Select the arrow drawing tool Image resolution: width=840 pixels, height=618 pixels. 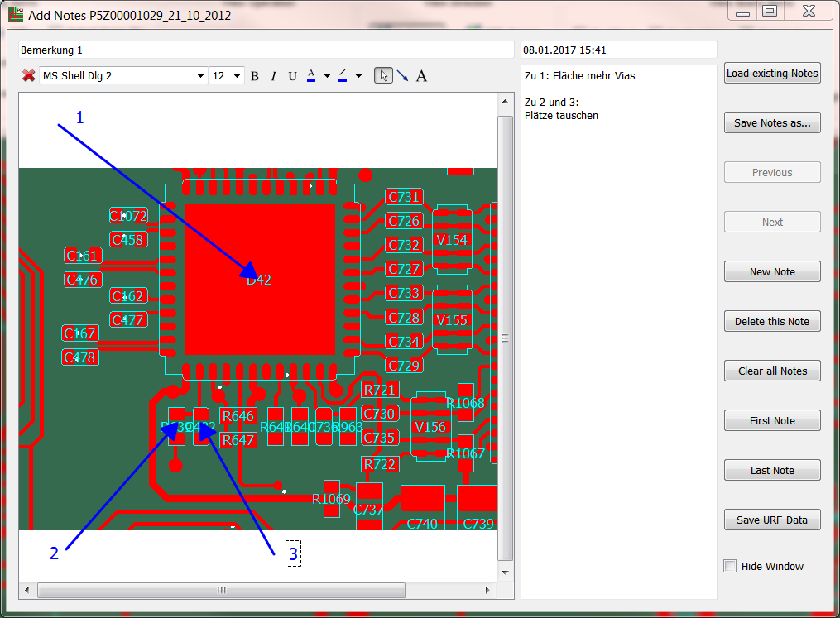pyautogui.click(x=402, y=76)
